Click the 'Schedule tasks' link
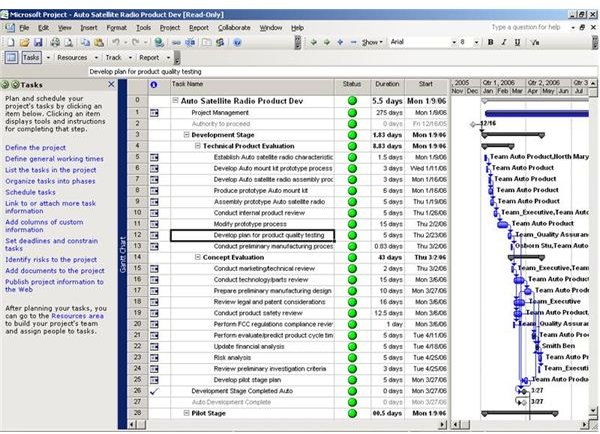Image resolution: width=600 pixels, height=434 pixels. pyautogui.click(x=30, y=193)
